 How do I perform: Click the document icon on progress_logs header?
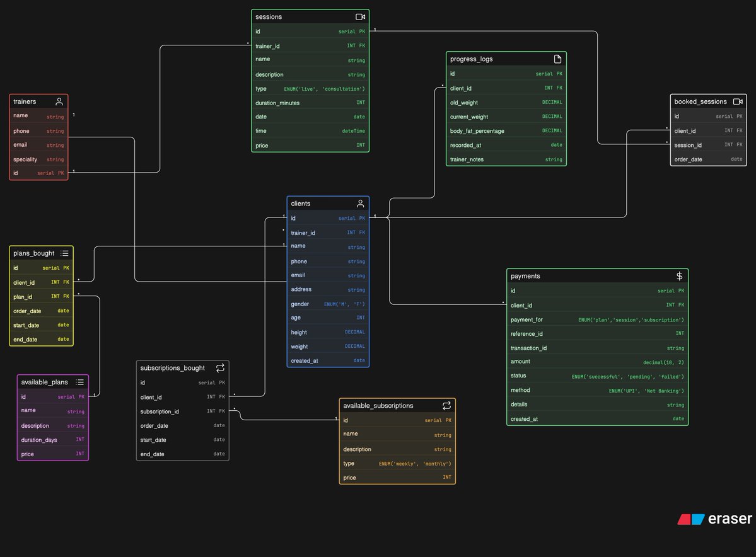558,59
